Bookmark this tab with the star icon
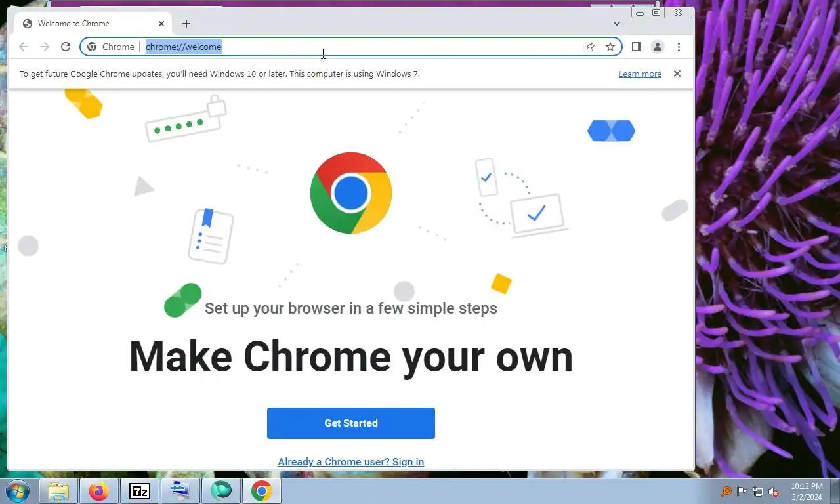This screenshot has height=504, width=840. [x=610, y=47]
